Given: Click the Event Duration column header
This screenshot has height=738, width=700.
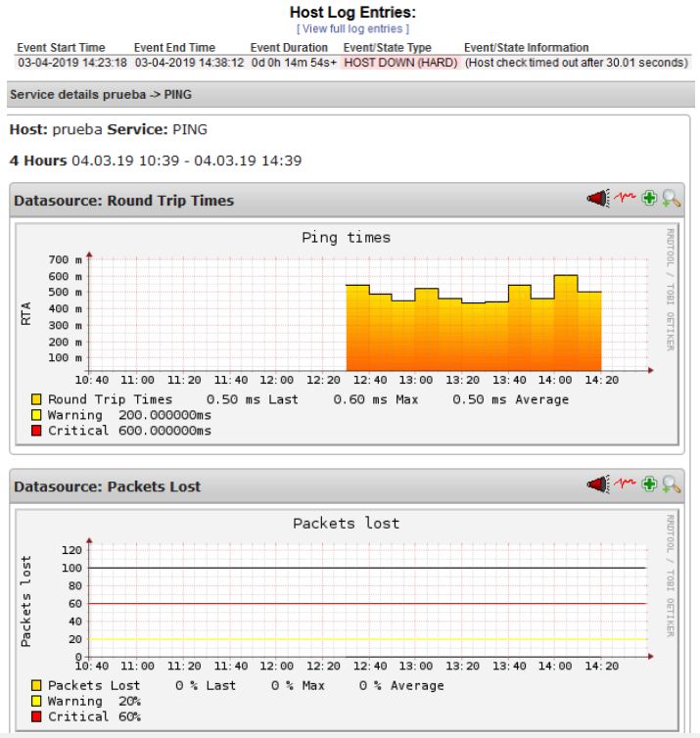Looking at the screenshot, I should click(x=291, y=48).
